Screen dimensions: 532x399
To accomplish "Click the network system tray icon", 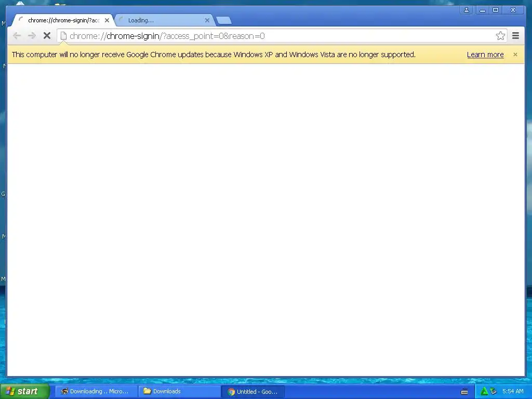I will [494, 392].
